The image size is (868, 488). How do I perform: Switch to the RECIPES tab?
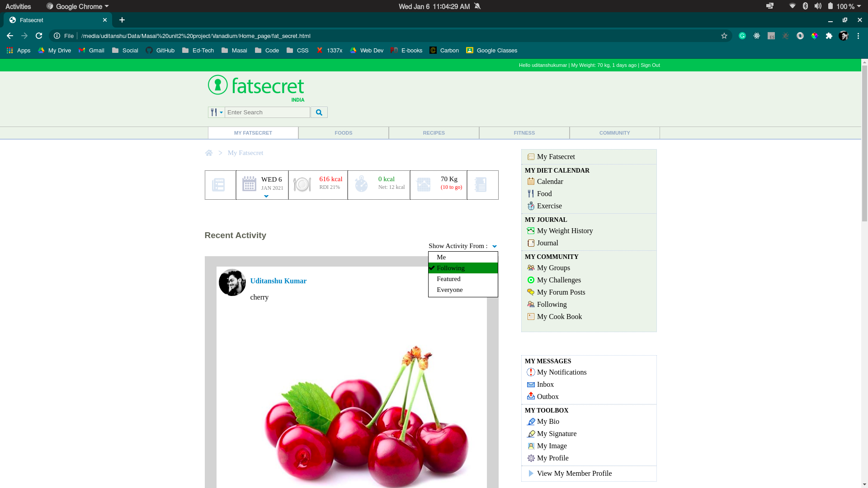point(434,133)
